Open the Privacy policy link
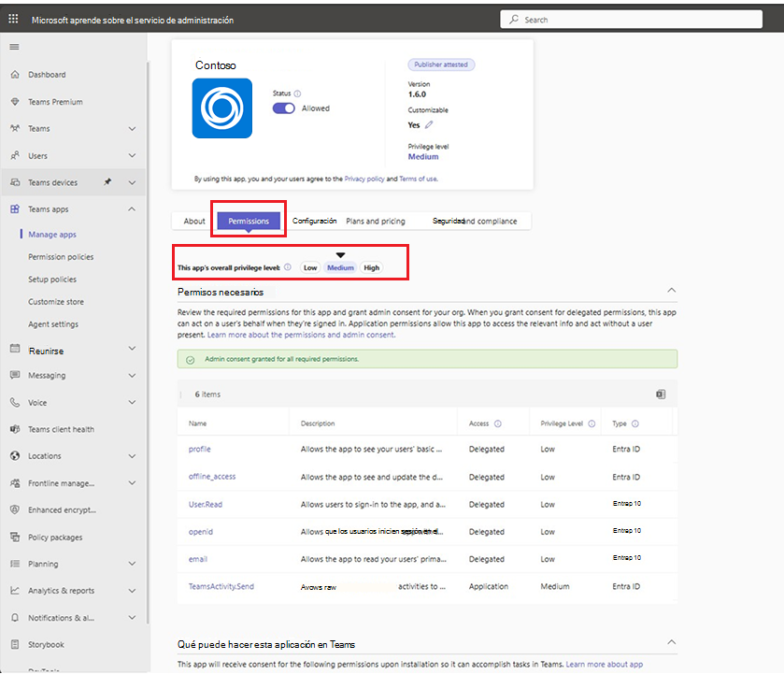Viewport: 784px width, 674px height. pos(364,179)
